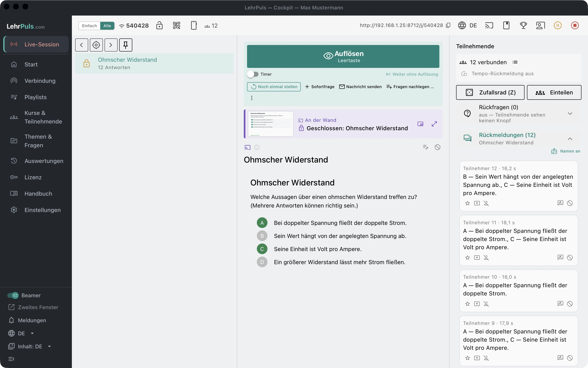Click picture-in-picture icon in An der Wand
Screen dimensions: 588x368
420,124
